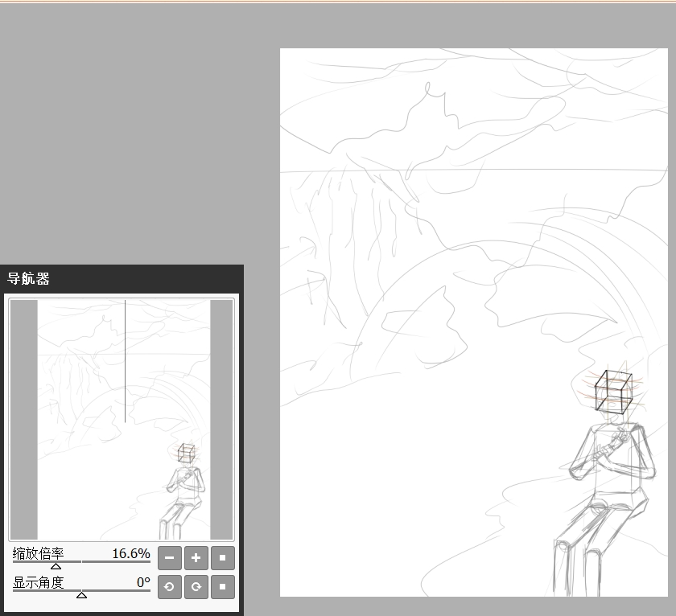Click the 显示角度 angle slider handle
Screen dimensions: 676x616
pyautogui.click(x=81, y=595)
